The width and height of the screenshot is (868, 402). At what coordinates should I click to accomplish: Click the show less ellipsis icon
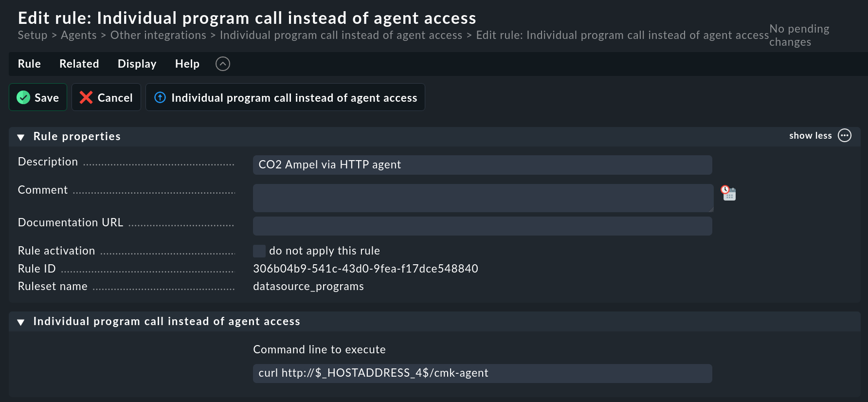845,135
